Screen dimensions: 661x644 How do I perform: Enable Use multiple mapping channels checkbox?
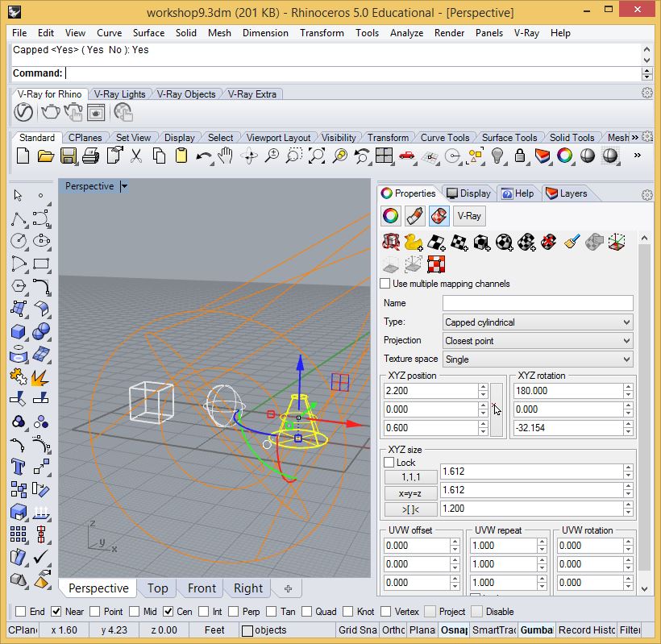click(x=385, y=284)
